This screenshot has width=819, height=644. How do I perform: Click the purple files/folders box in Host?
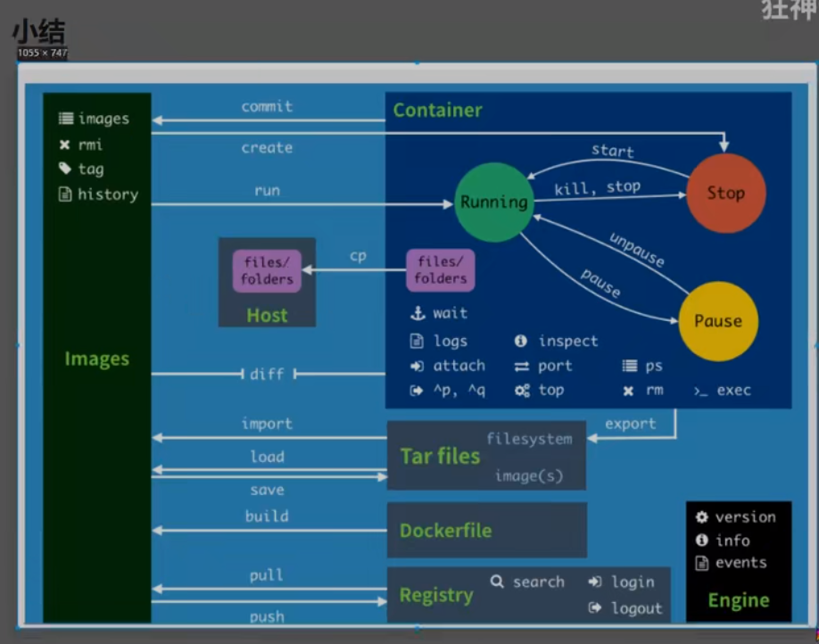[x=267, y=270]
